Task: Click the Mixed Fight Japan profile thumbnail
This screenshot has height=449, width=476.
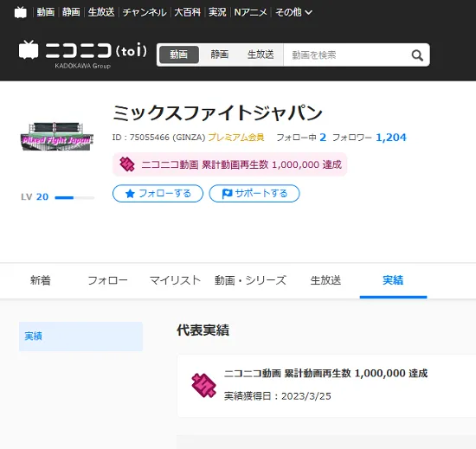Action: pos(57,136)
